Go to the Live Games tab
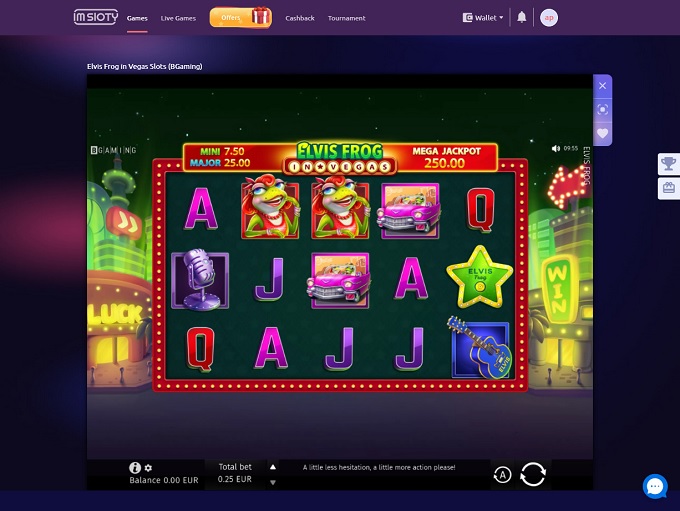 (178, 18)
